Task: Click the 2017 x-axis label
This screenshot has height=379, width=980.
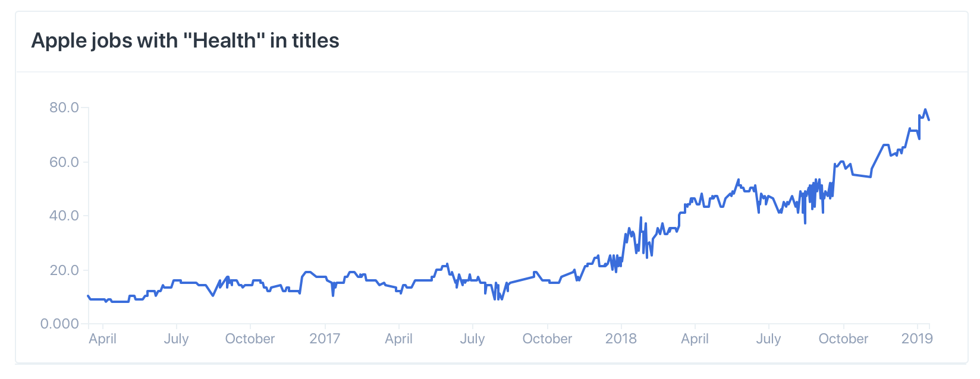Action: [x=325, y=339]
